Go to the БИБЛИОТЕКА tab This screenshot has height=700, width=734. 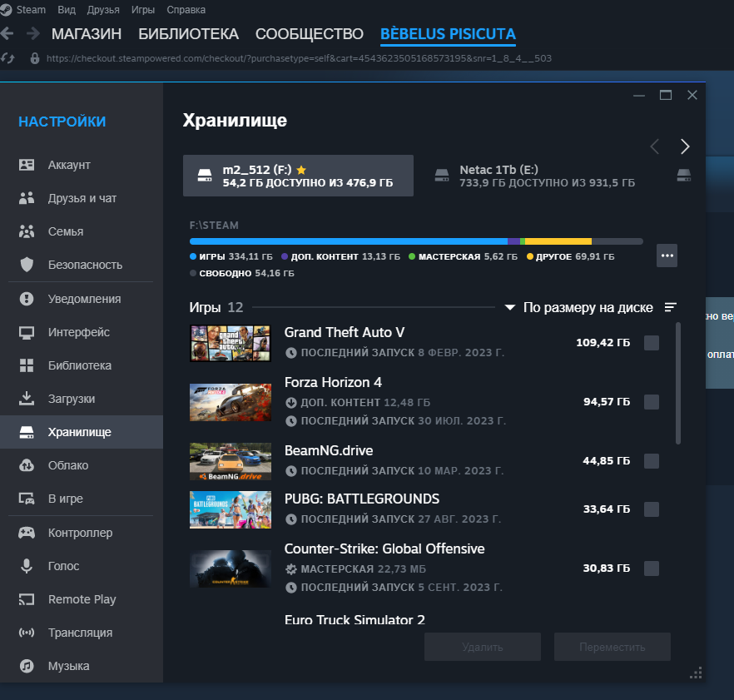pos(188,34)
